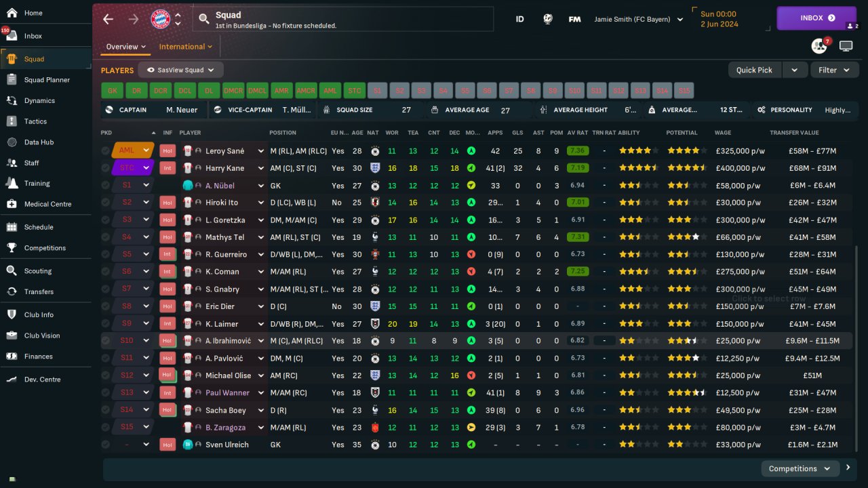Open A. Ibrahimović's S10 slot dropdown
Viewport: 868px width, 488px height.
pos(146,341)
